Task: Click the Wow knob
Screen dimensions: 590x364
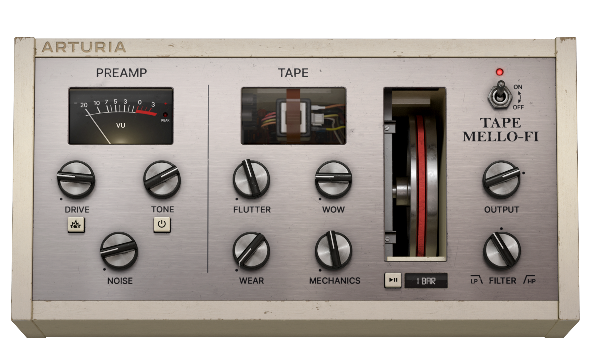Action: [x=333, y=180]
